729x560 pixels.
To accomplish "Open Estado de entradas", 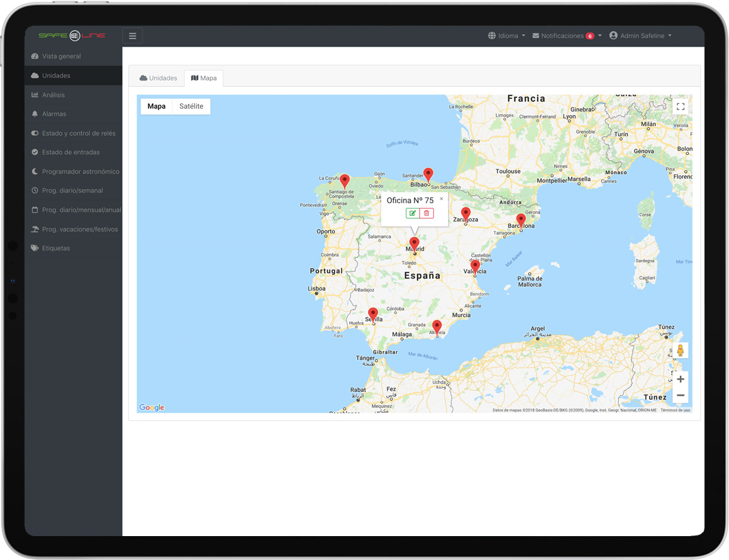I will (x=74, y=152).
